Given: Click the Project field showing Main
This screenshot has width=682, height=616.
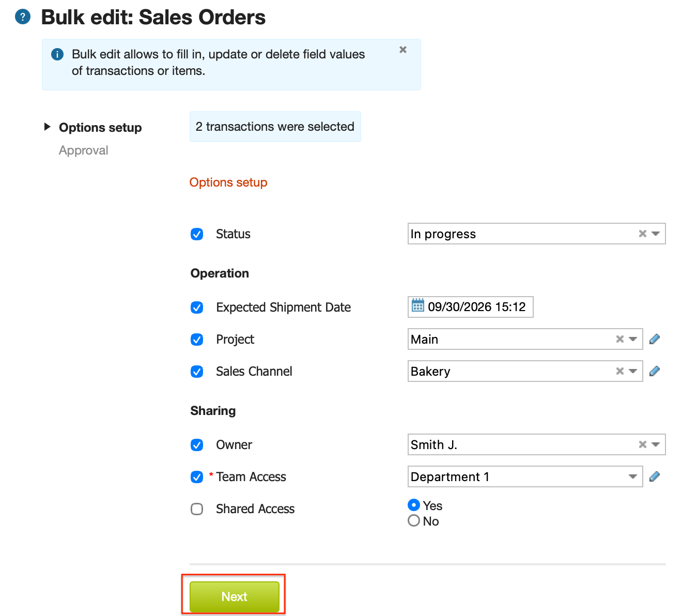Looking at the screenshot, I should (x=525, y=339).
